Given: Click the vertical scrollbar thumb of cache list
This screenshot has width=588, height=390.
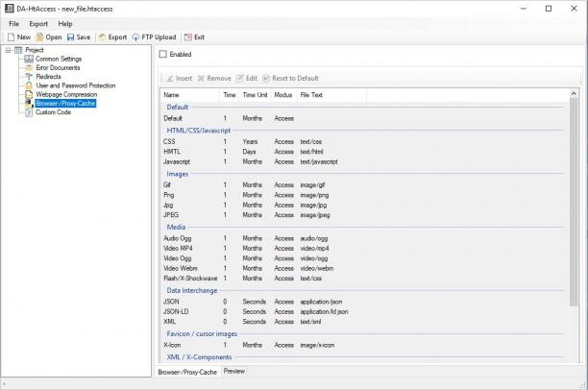Looking at the screenshot, I should point(574,202).
